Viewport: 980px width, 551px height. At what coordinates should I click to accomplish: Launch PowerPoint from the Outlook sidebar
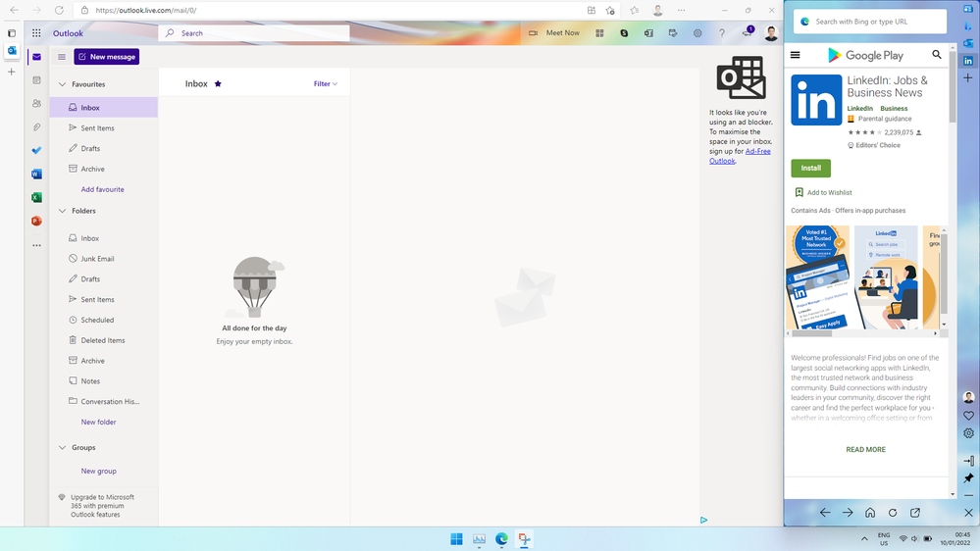[37, 222]
